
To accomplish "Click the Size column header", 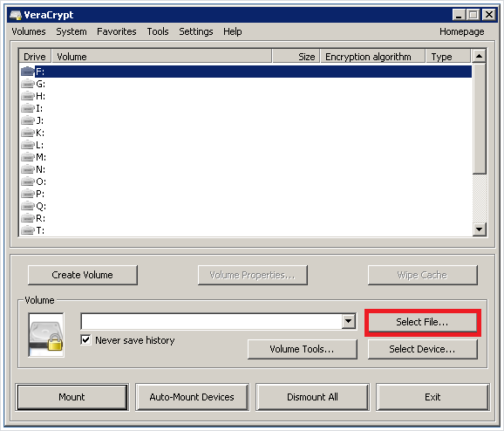I will click(296, 57).
